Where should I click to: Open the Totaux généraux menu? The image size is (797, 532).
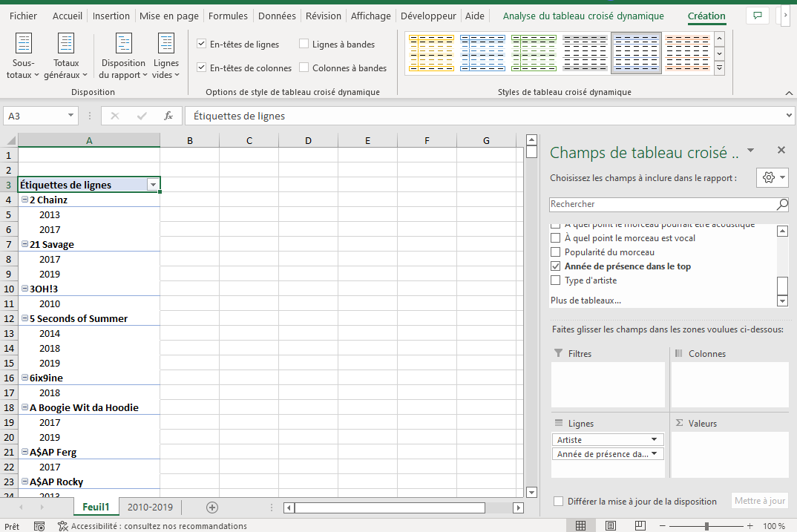[66, 56]
